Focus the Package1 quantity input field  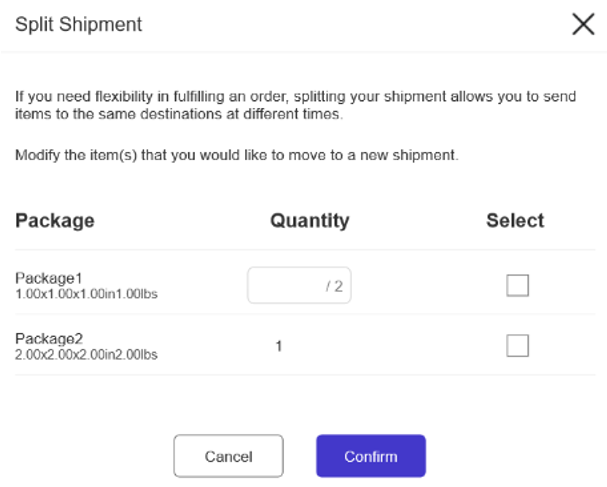[299, 285]
